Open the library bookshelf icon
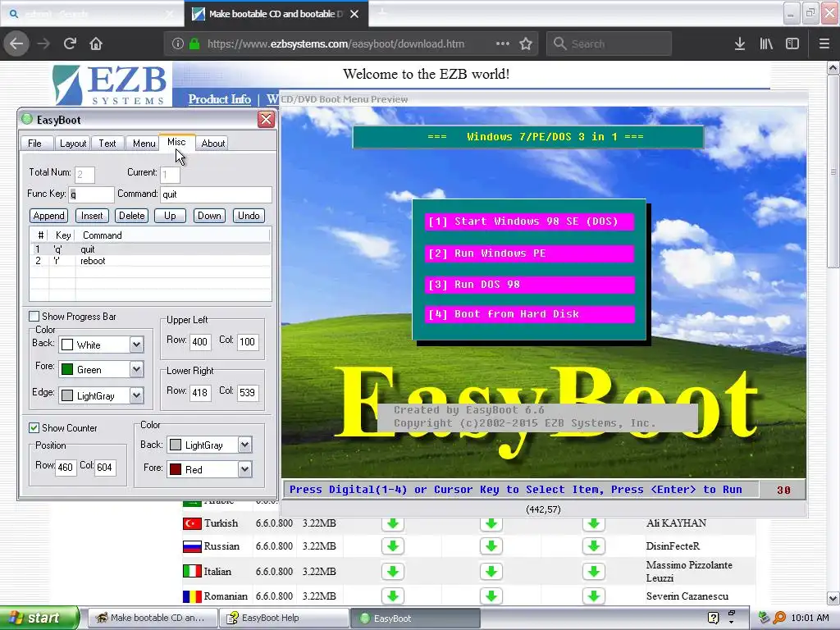Viewport: 840px width, 630px height. (766, 44)
